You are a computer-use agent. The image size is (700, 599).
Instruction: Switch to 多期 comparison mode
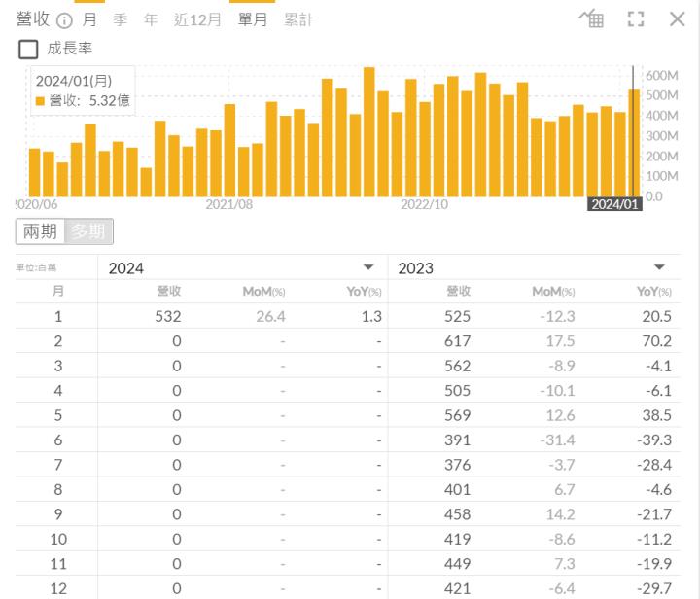pyautogui.click(x=89, y=231)
